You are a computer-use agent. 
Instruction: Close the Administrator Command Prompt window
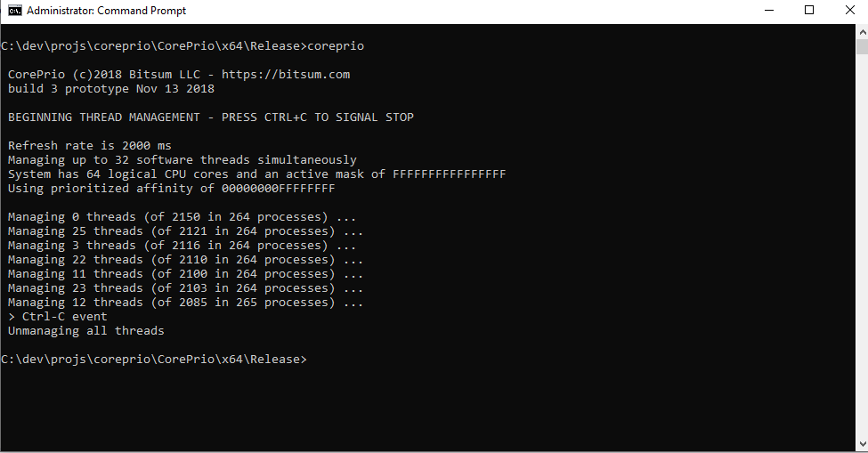(849, 11)
